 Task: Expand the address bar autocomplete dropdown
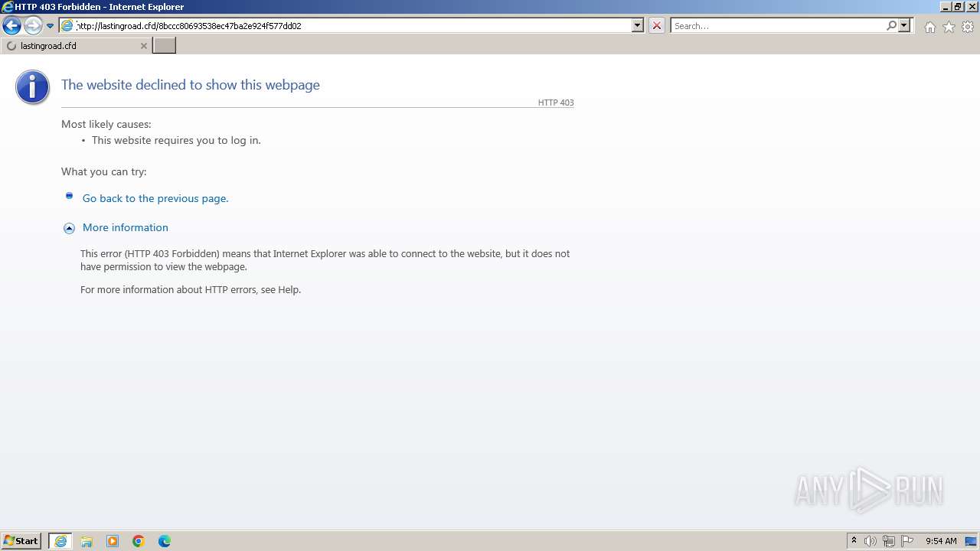pos(637,25)
